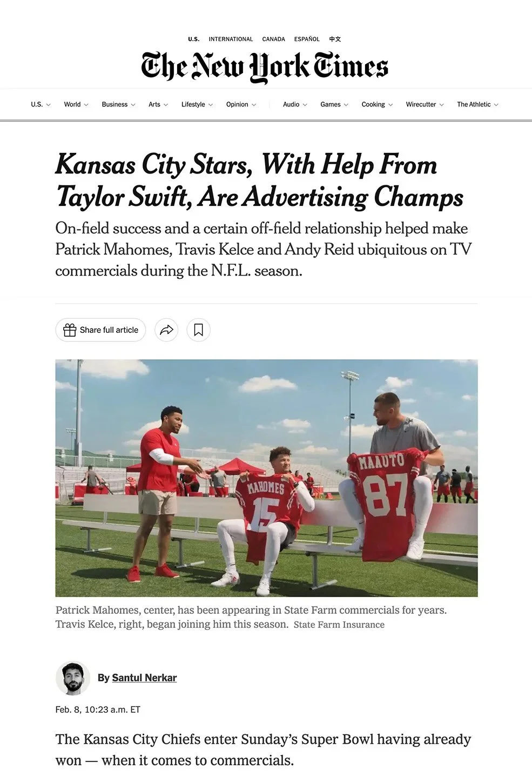This screenshot has height=778, width=532.
Task: Save article with the bookmark icon
Action: (198, 330)
